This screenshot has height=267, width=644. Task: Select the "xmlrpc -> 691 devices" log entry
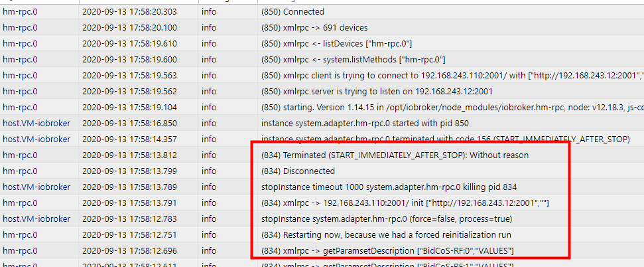click(314, 28)
